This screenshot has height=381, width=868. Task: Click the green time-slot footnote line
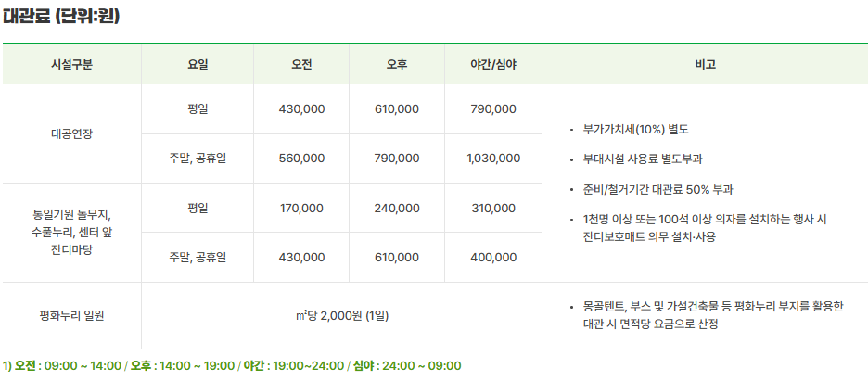(x=232, y=365)
